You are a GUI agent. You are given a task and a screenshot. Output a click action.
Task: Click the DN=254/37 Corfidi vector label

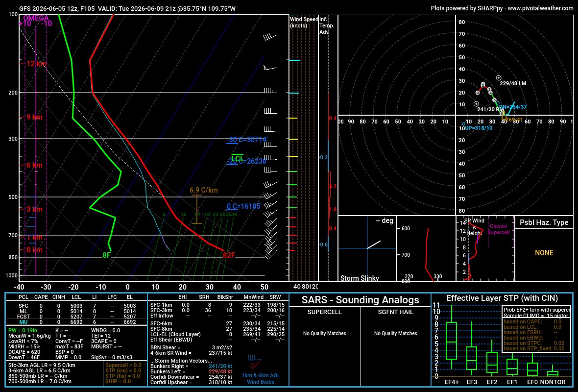click(x=513, y=107)
